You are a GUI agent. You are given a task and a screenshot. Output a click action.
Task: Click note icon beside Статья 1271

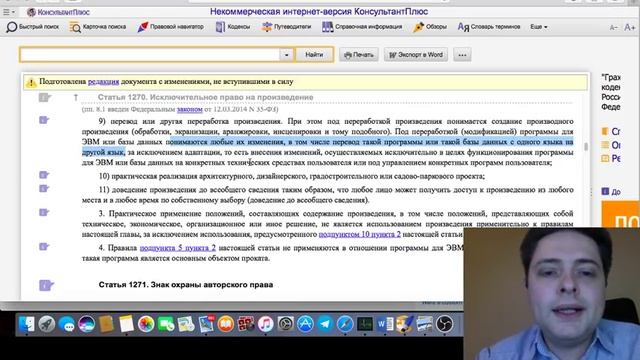click(x=46, y=285)
